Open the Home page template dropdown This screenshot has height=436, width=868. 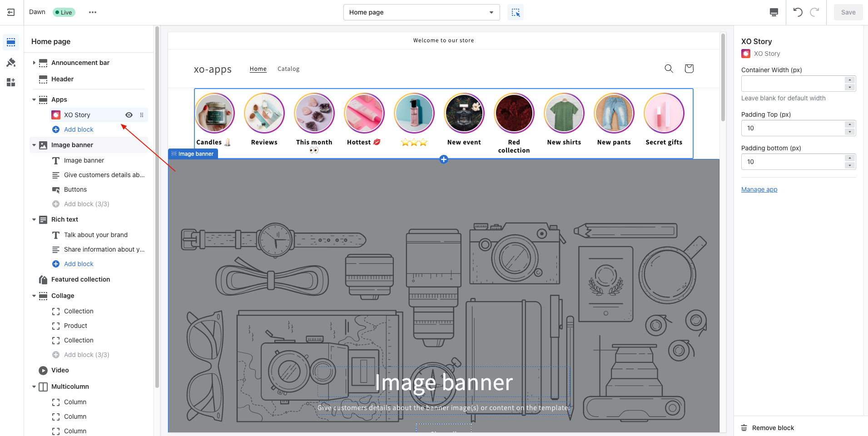click(421, 12)
